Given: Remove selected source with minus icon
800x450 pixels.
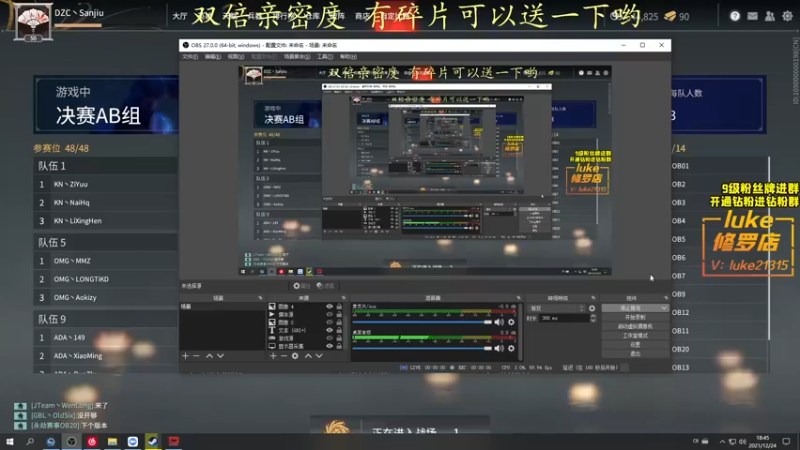Looking at the screenshot, I should (x=284, y=356).
